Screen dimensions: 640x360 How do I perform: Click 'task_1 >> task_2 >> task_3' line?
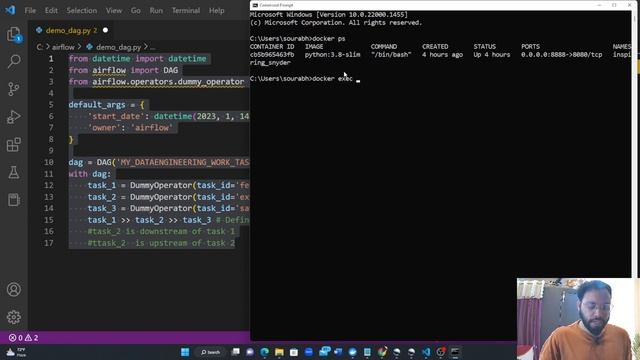point(149,220)
